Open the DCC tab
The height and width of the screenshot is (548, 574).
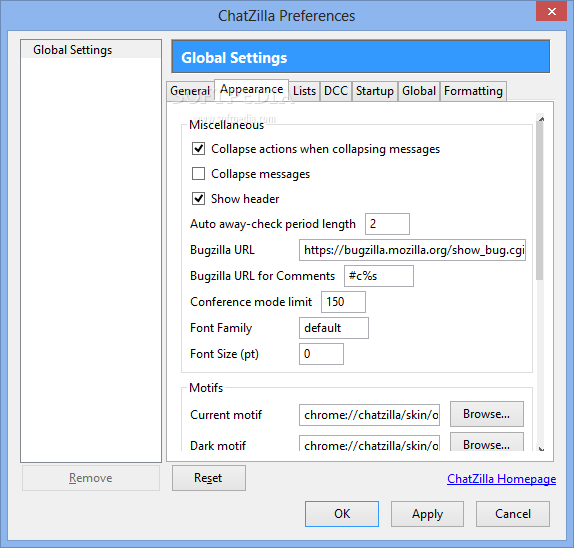pos(336,91)
